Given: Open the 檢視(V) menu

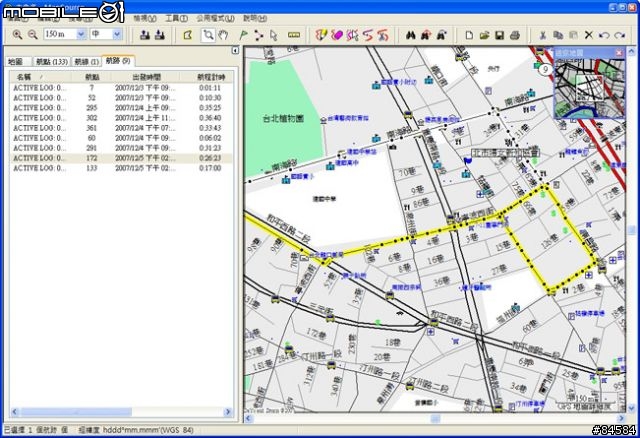Looking at the screenshot, I should [x=145, y=18].
